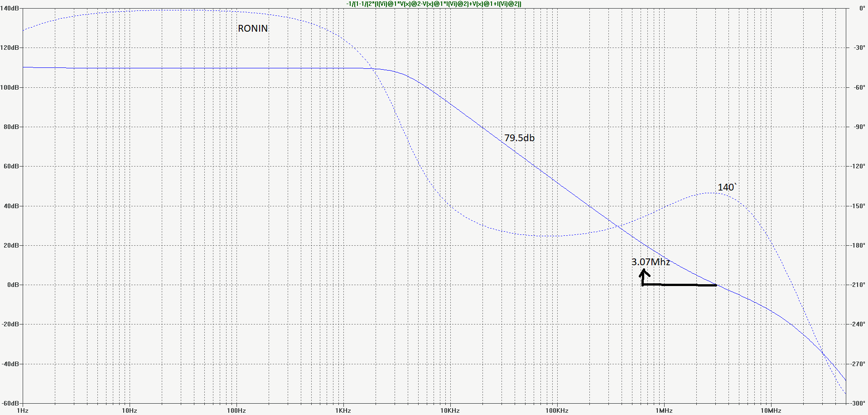The width and height of the screenshot is (868, 415).
Task: Click the -300° phase axis label
Action: pos(858,403)
